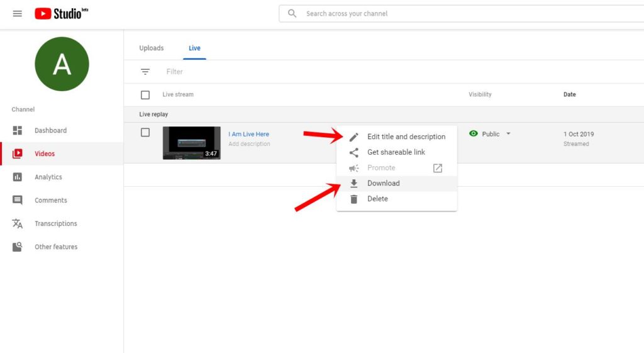The height and width of the screenshot is (353, 644).
Task: Click the green channel avatar A
Action: pos(62,64)
